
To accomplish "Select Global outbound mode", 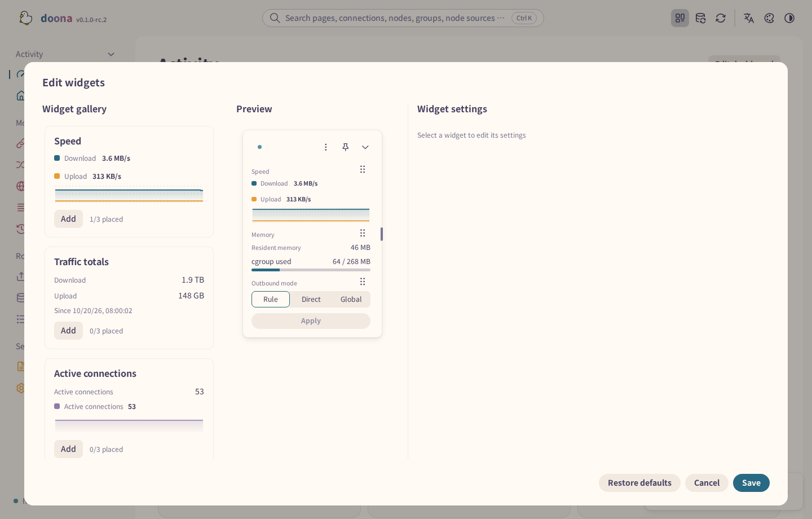I will [x=351, y=300].
